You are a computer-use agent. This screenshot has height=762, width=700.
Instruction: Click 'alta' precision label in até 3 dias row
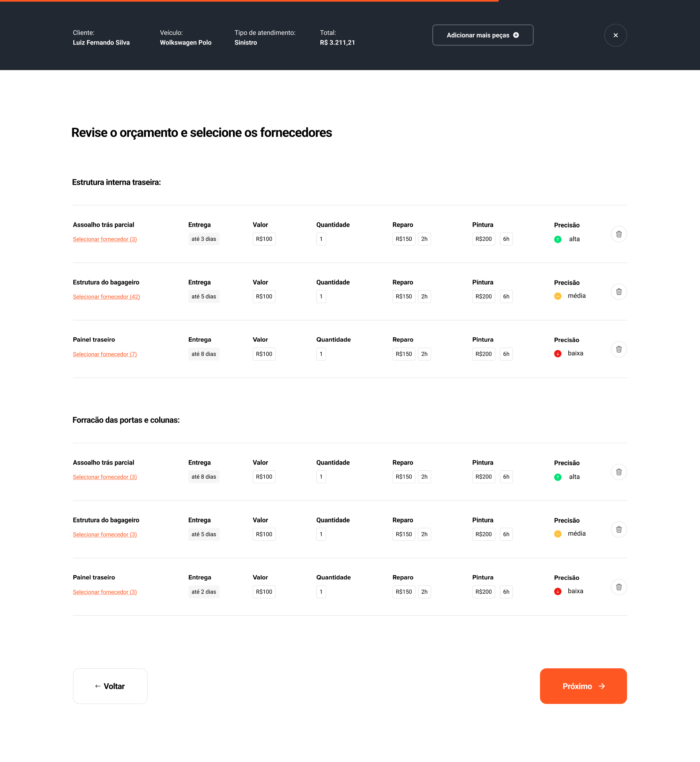tap(574, 239)
